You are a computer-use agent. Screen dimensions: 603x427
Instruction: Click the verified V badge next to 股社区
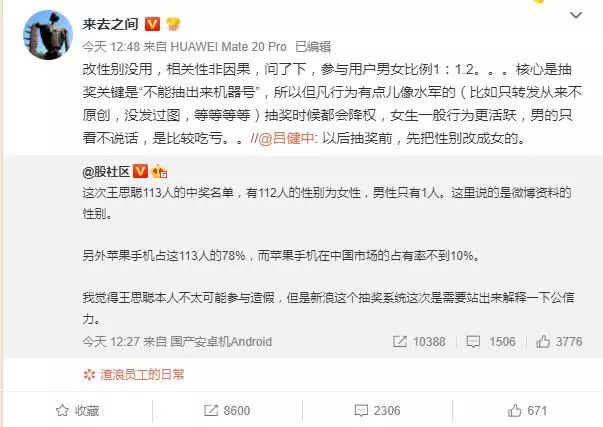click(x=140, y=171)
